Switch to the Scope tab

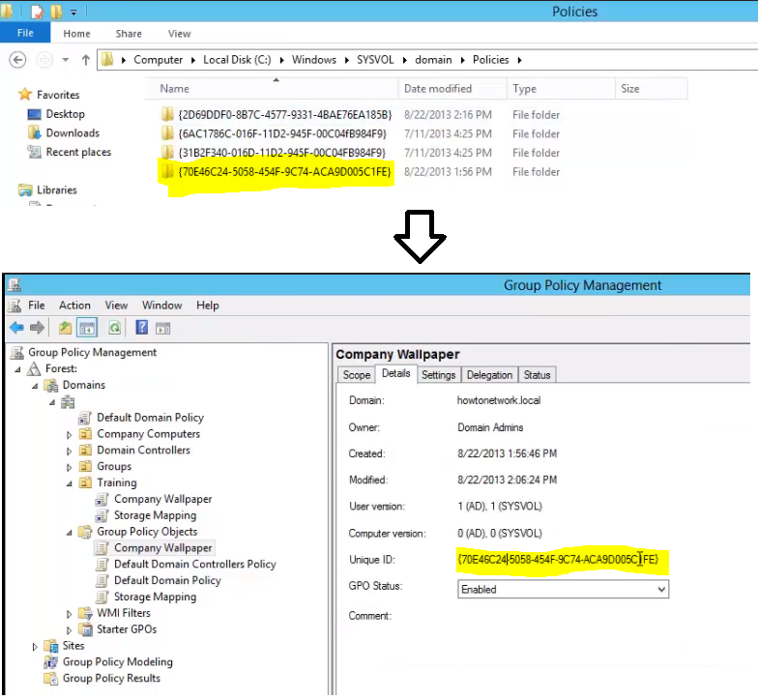tap(356, 375)
